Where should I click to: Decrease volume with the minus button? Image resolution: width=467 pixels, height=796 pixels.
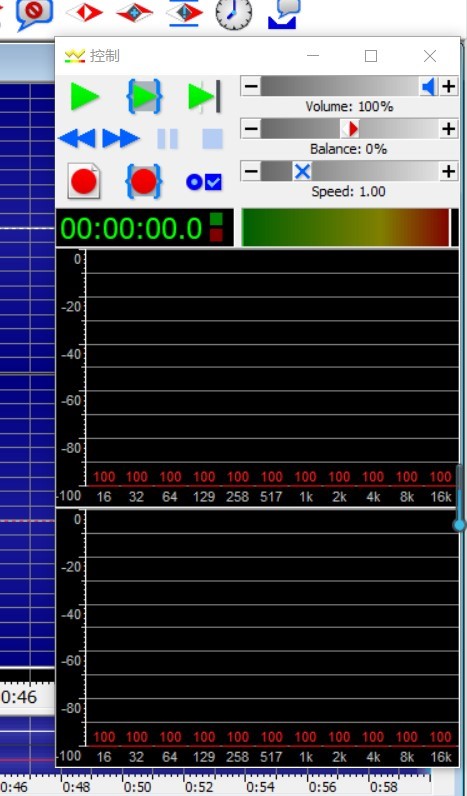pos(251,87)
